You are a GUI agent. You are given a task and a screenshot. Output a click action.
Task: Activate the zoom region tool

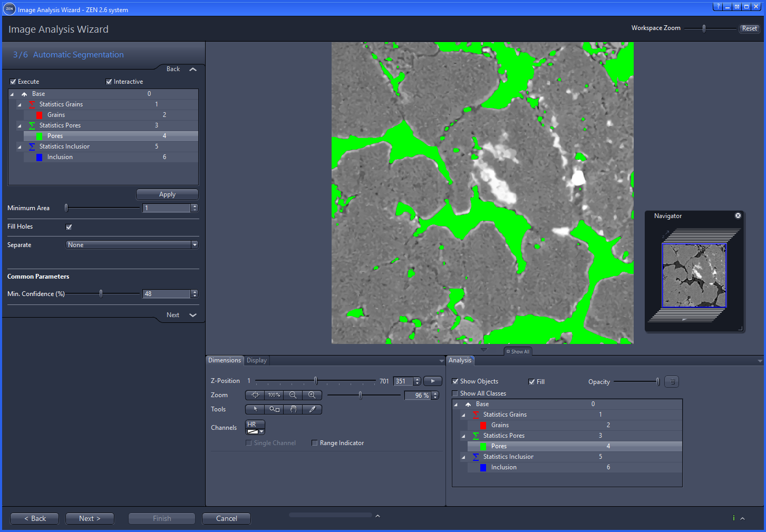tap(274, 409)
